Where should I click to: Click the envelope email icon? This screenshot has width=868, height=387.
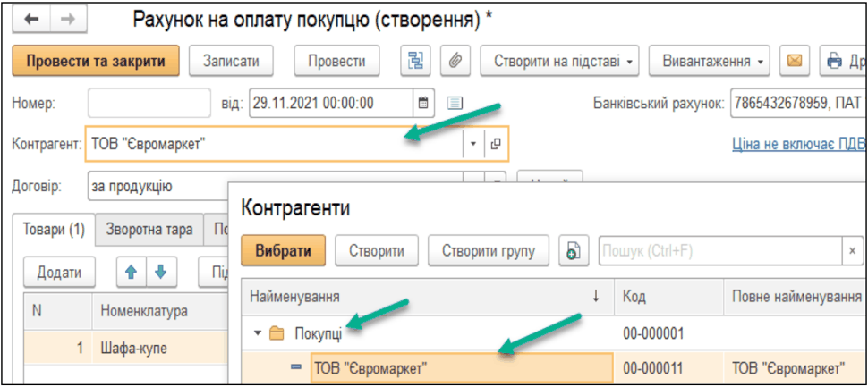pyautogui.click(x=793, y=62)
